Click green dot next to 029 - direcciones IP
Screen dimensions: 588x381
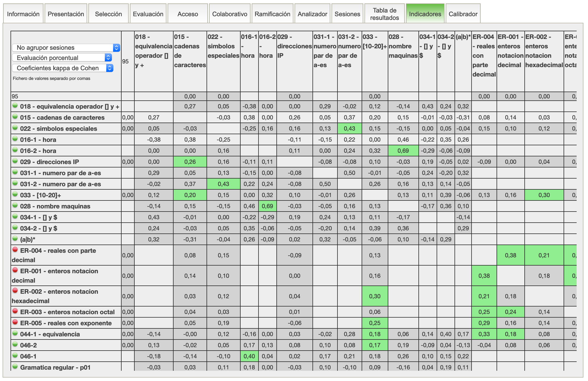click(x=15, y=161)
